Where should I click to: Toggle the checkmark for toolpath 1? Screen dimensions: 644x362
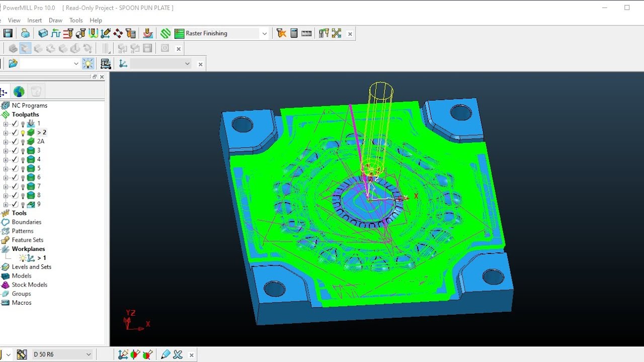pos(15,124)
